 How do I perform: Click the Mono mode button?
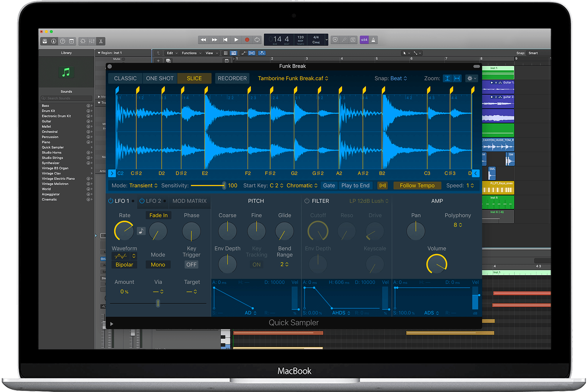tap(158, 265)
